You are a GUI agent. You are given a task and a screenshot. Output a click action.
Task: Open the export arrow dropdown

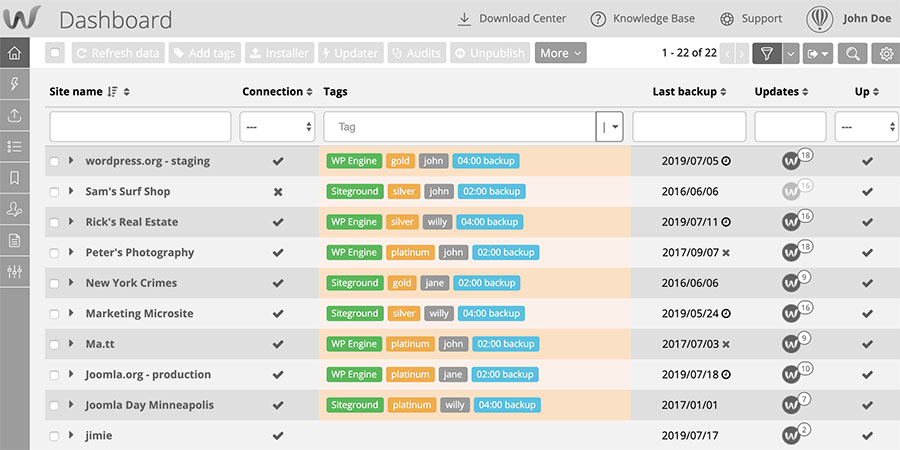point(818,53)
